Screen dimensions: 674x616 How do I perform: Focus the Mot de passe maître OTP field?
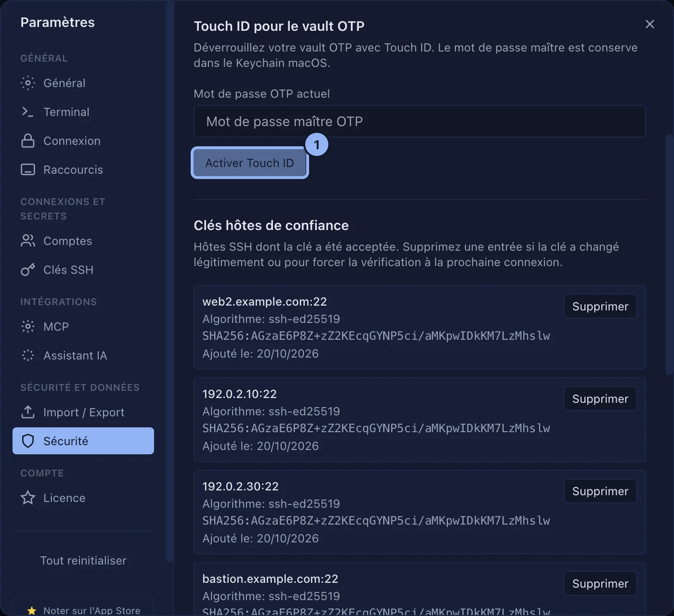tap(419, 121)
